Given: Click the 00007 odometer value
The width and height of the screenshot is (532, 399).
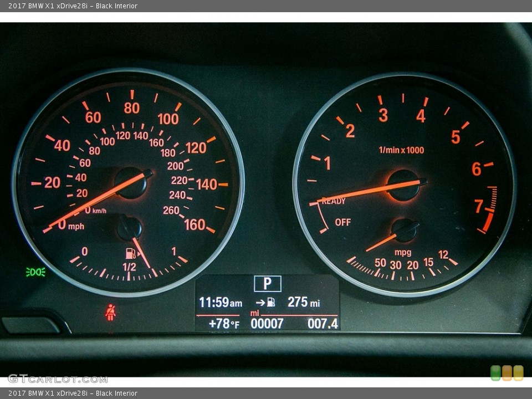Looking at the screenshot, I should pyautogui.click(x=267, y=324).
